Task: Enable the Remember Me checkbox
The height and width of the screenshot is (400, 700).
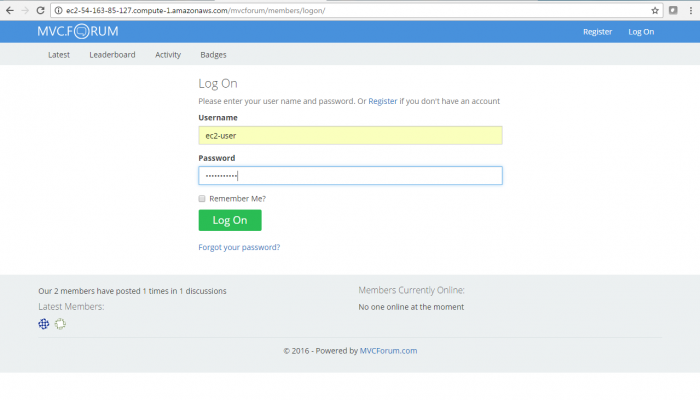Action: [202, 198]
